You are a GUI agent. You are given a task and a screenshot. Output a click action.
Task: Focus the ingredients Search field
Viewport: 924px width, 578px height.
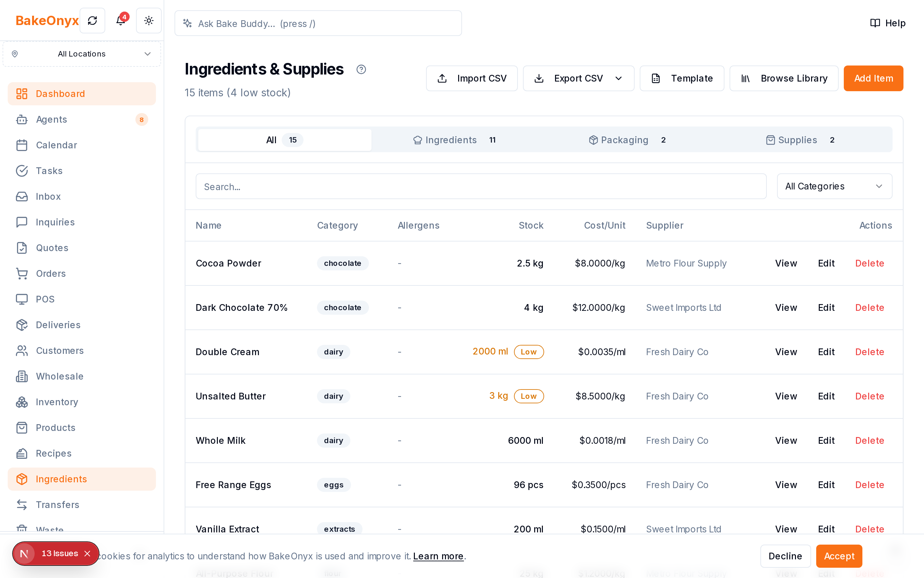[x=481, y=186]
